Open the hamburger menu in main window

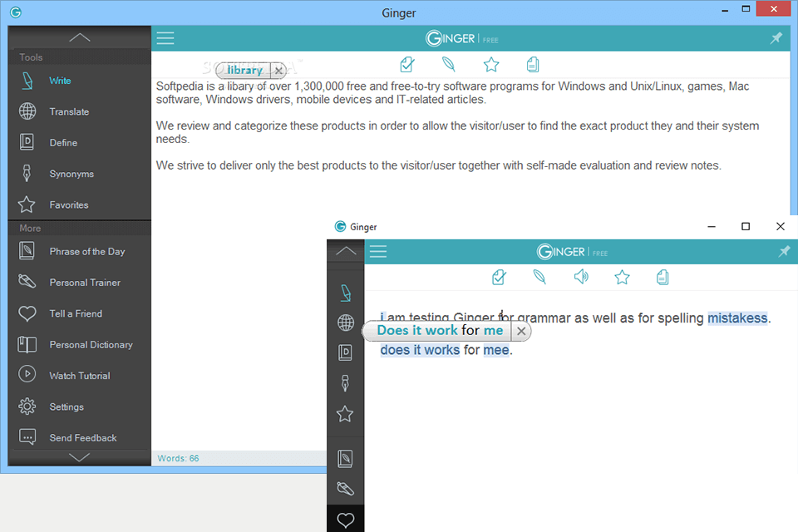(165, 38)
